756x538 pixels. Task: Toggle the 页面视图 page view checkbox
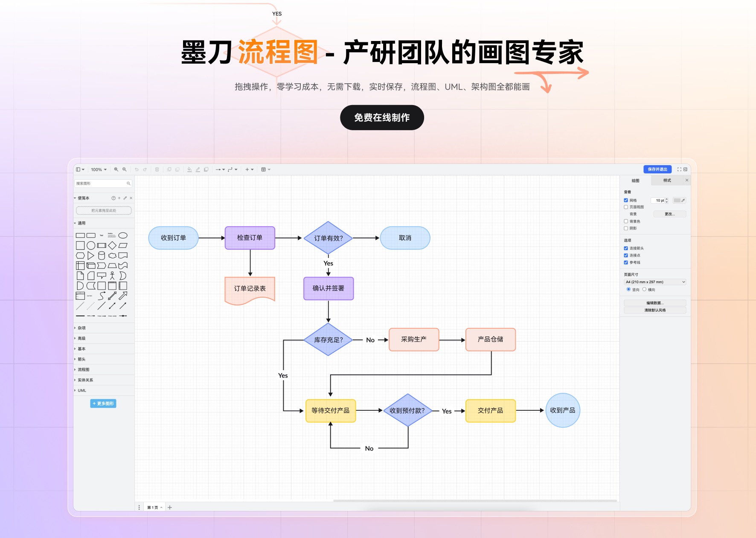click(x=626, y=207)
